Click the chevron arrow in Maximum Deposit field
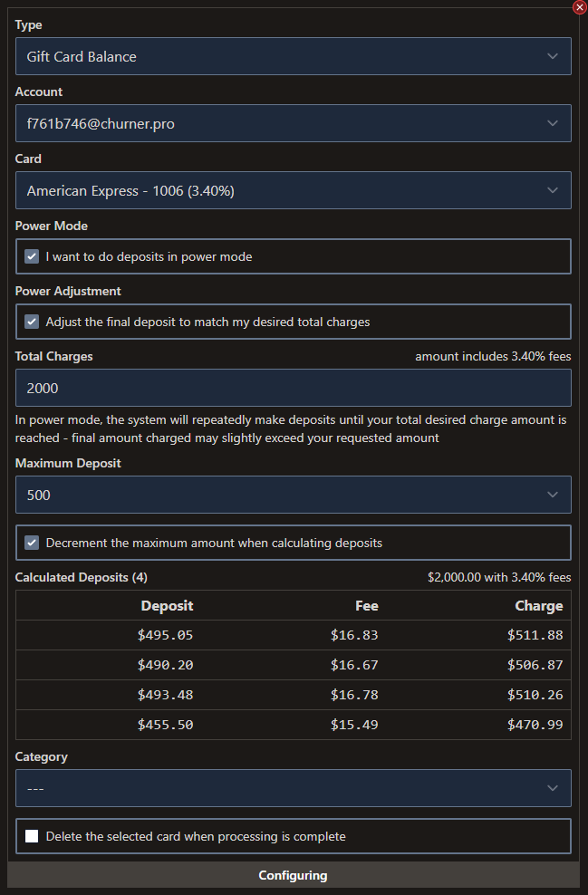Viewport: 588px width, 895px height. 553,495
